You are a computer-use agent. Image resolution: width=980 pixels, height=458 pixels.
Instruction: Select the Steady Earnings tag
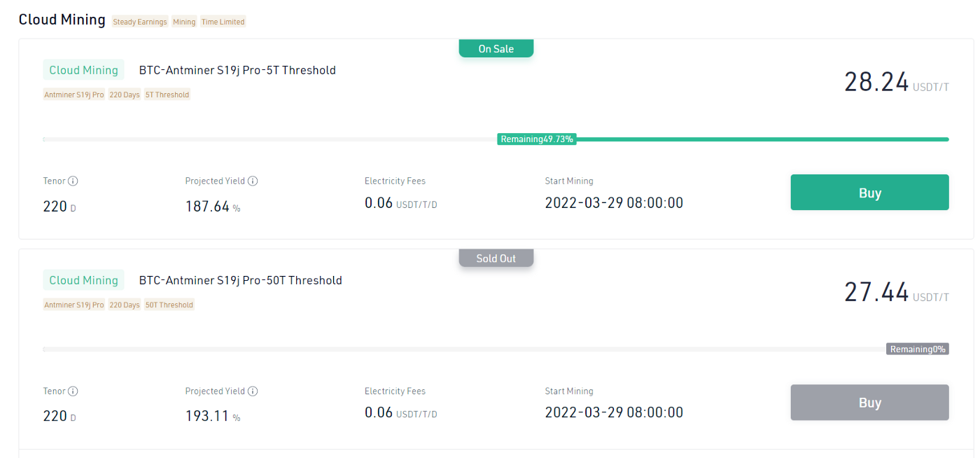point(140,22)
